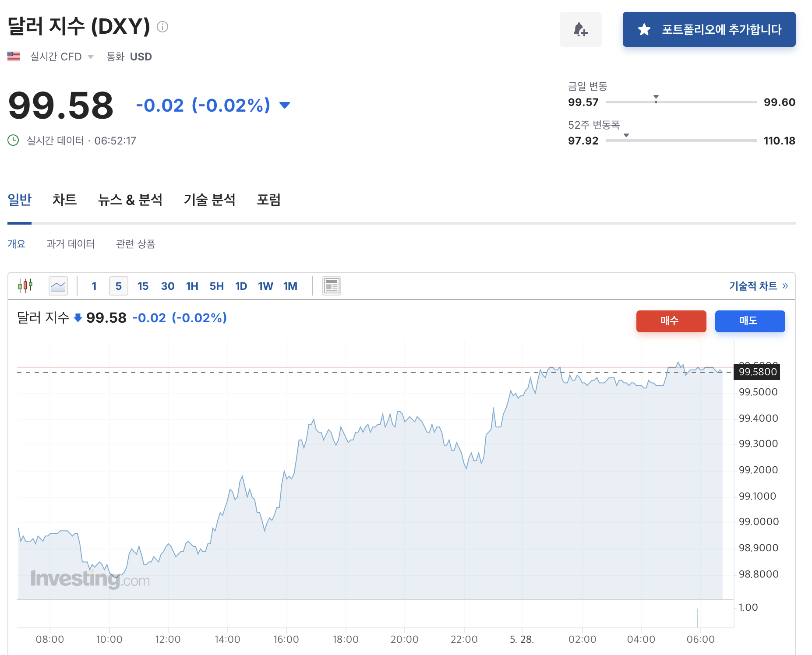Toggle the news overlay icon in chart toolbar

tap(332, 286)
